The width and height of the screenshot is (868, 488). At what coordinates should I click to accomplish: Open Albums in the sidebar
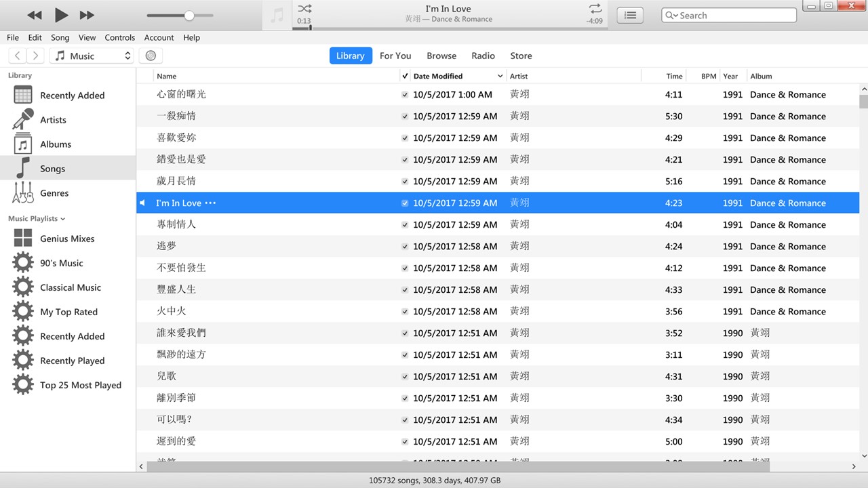(x=68, y=144)
